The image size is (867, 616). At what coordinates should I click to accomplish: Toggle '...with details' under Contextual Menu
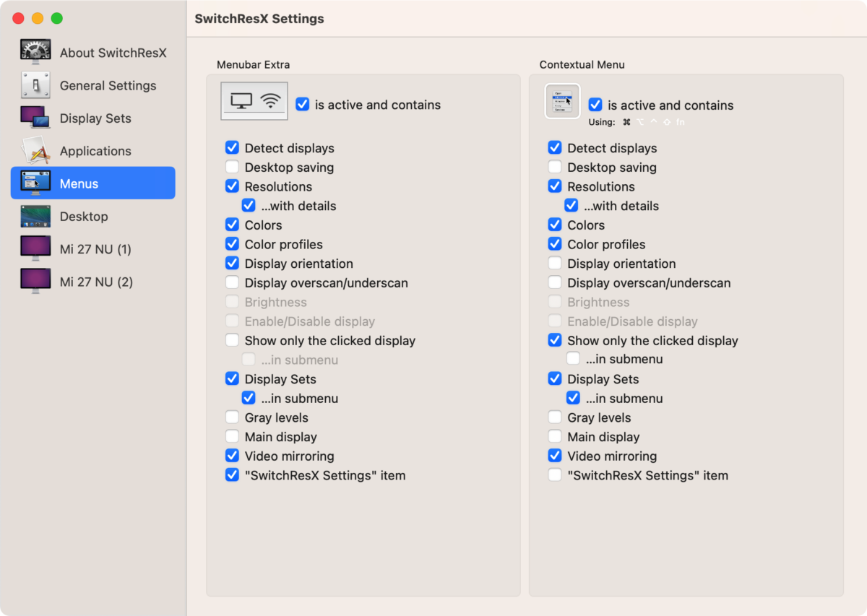[x=571, y=206]
